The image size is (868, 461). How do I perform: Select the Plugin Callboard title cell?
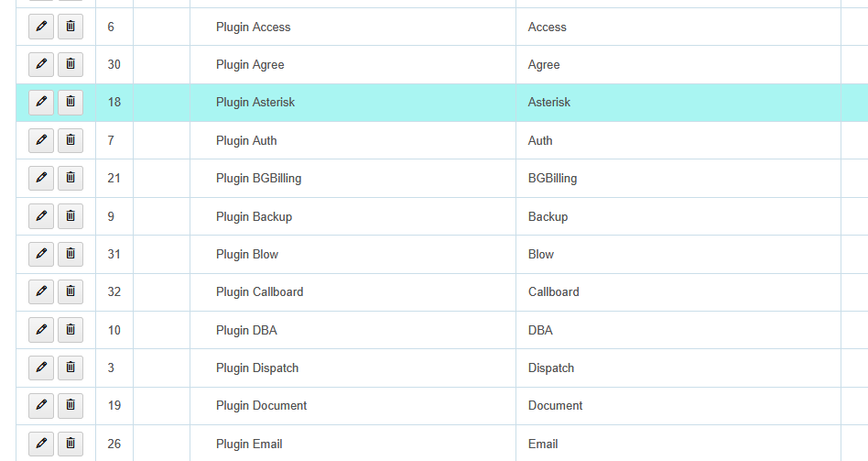[x=260, y=291]
